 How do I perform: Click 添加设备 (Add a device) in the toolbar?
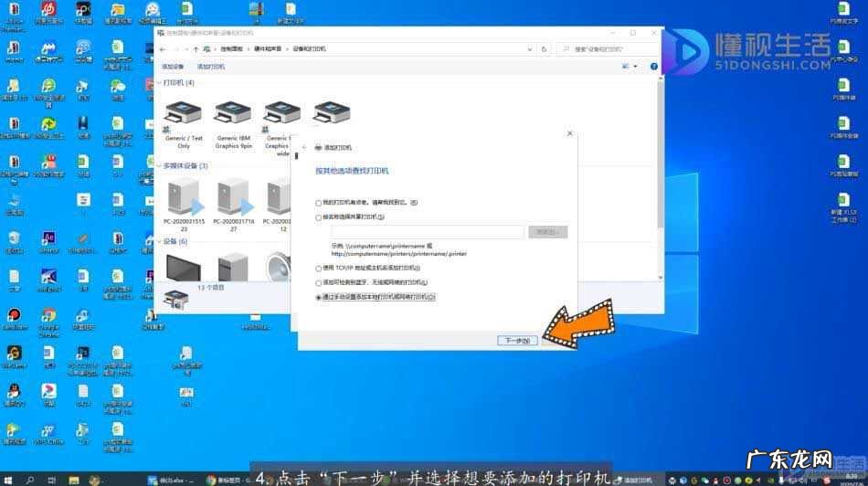(173, 67)
